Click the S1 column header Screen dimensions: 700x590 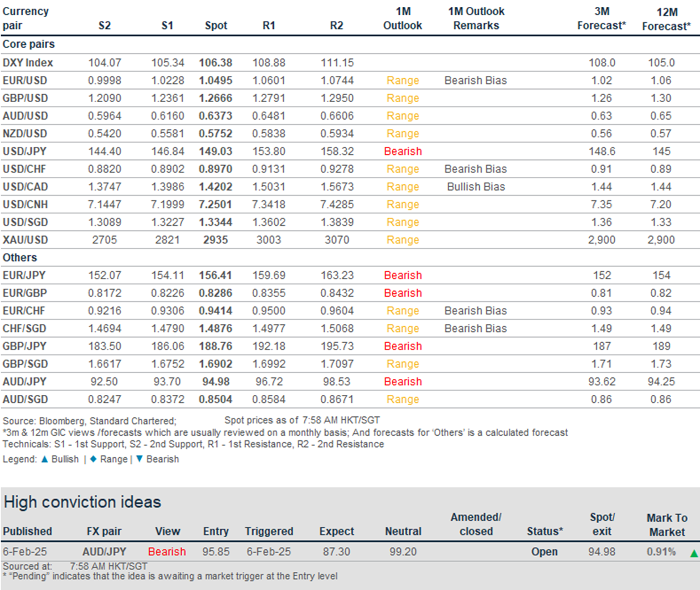[x=167, y=26]
